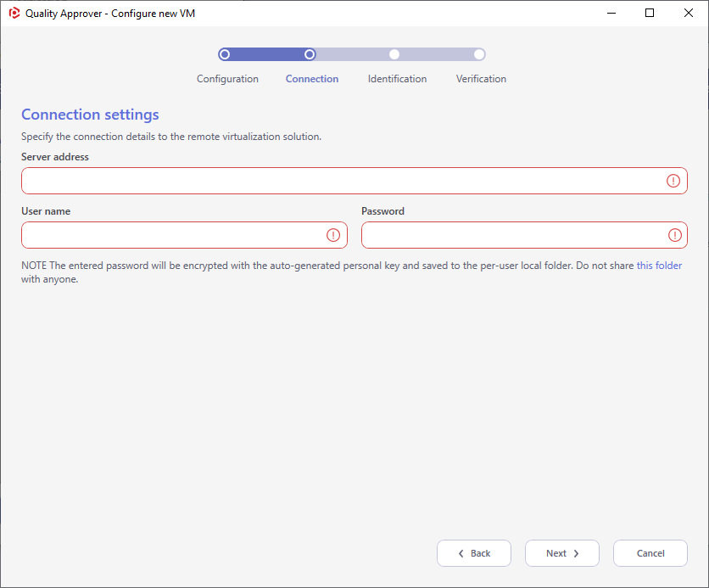Click the User name error warning icon
Screen dimensions: 709x588
[x=333, y=235]
